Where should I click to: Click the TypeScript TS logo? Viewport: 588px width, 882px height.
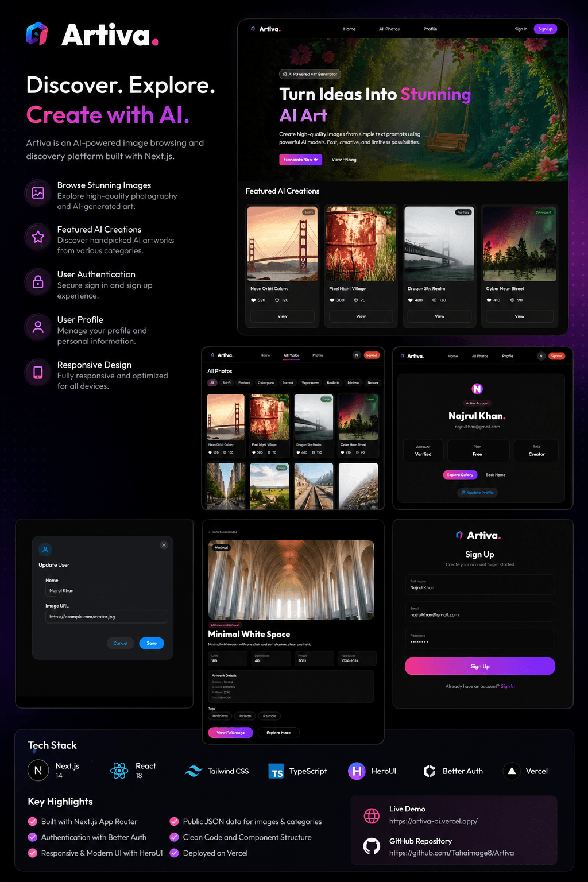tap(276, 771)
